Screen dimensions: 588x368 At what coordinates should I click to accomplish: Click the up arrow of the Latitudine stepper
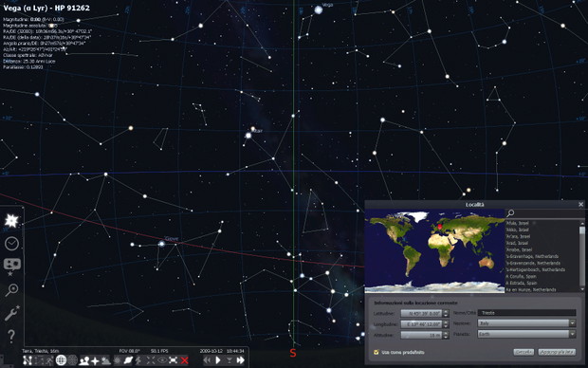(446, 311)
